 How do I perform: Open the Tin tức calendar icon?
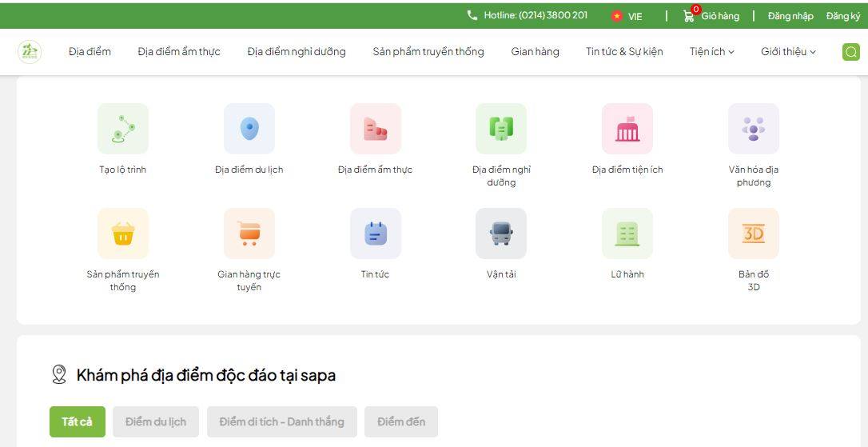click(x=375, y=233)
